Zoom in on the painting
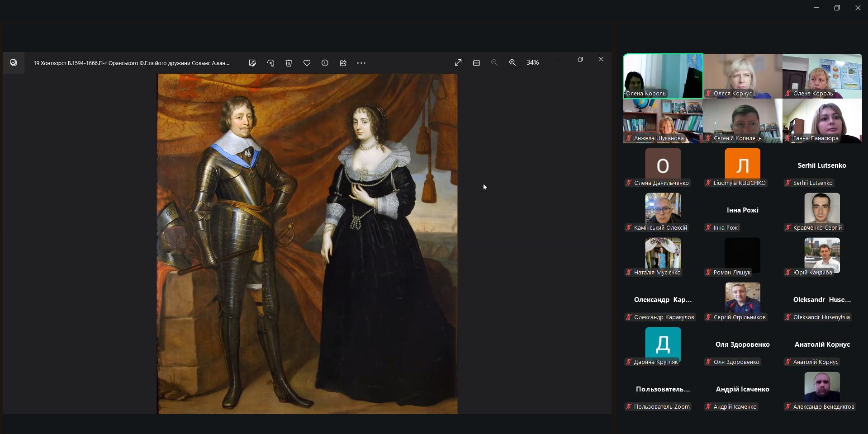Viewport: 868px width, 434px height. coord(512,63)
